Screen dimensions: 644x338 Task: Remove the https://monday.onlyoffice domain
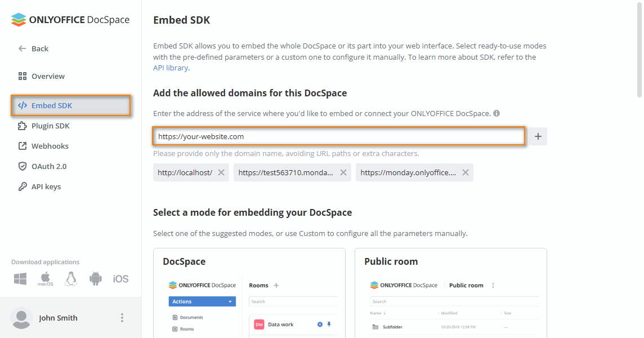coord(466,173)
